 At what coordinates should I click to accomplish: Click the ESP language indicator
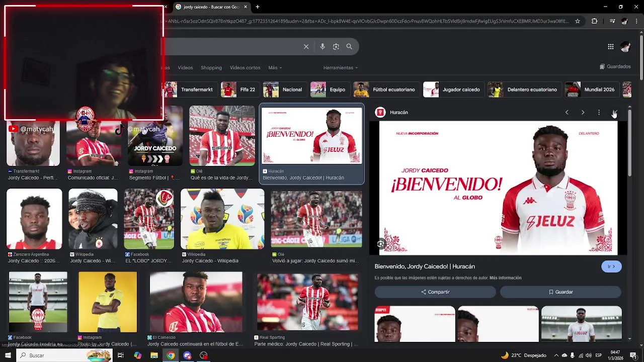tap(599, 355)
